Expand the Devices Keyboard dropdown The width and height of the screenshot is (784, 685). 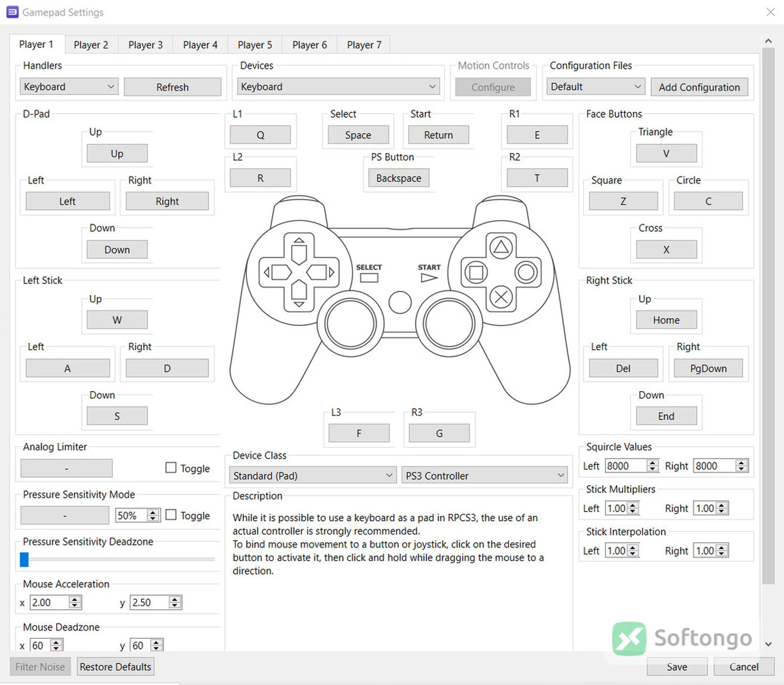pos(338,87)
